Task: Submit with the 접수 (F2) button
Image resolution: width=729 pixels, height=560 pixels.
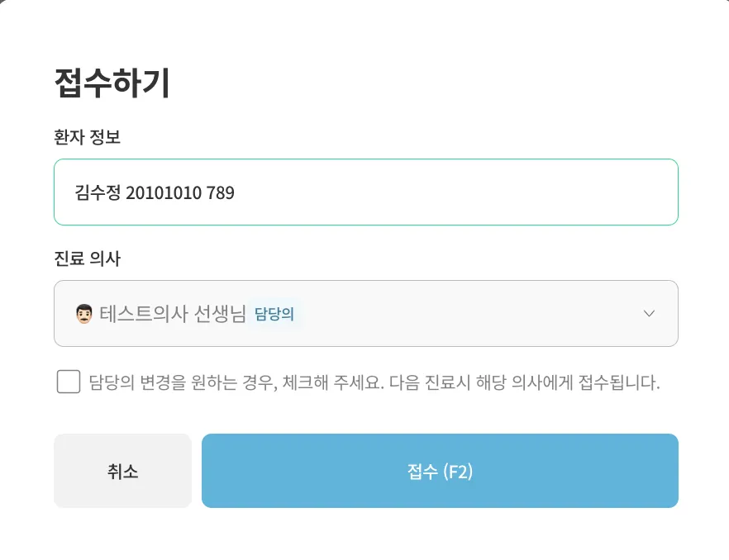Action: tap(440, 471)
